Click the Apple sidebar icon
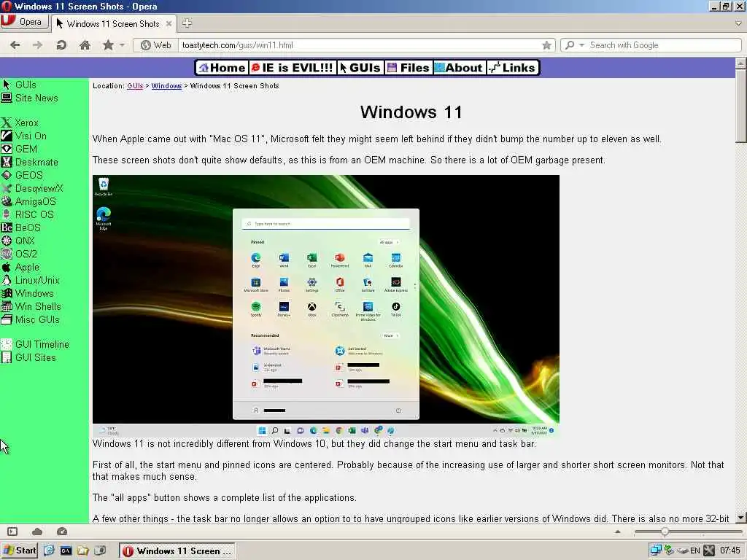The image size is (747, 560). pos(6,267)
